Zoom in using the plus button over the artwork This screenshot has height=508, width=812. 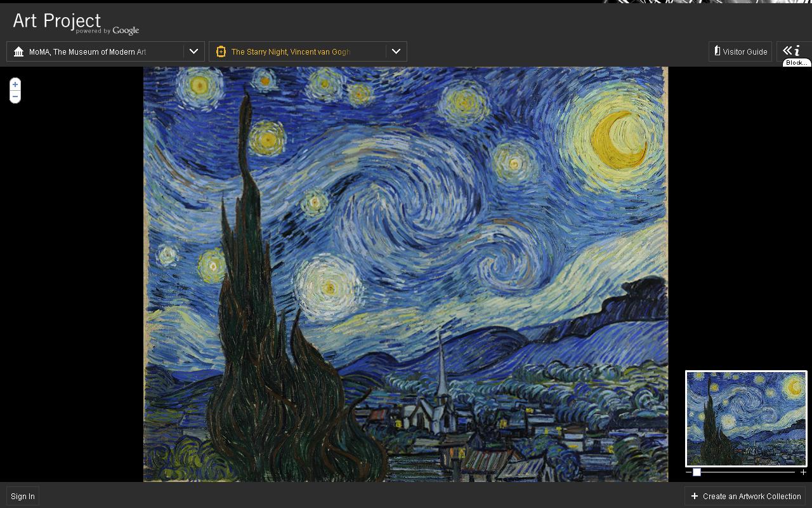[15, 84]
